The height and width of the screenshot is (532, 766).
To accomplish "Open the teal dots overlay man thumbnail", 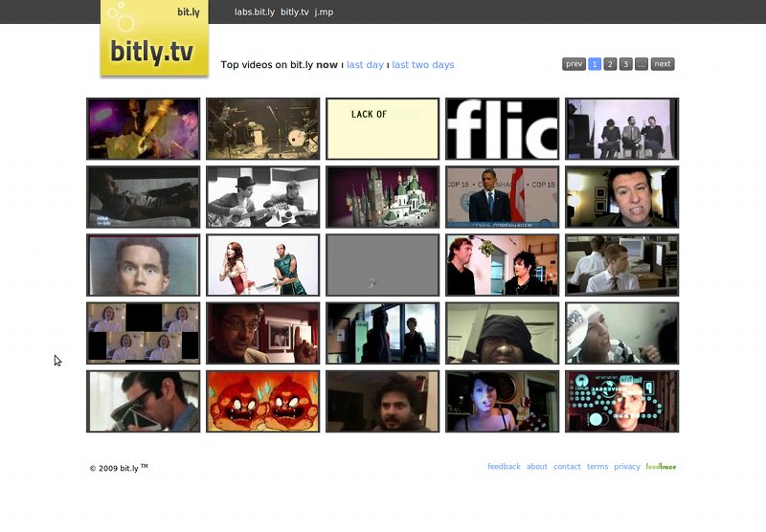I will point(621,401).
